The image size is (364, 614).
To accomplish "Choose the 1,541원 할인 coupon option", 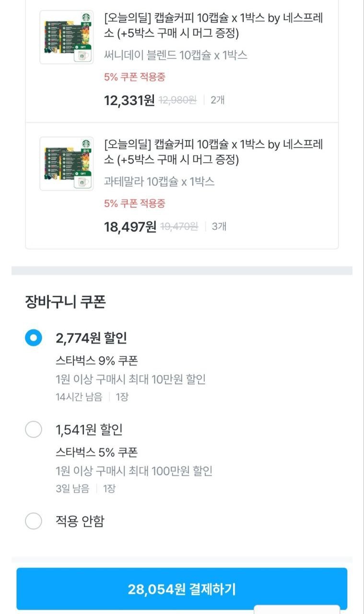I will [34, 429].
